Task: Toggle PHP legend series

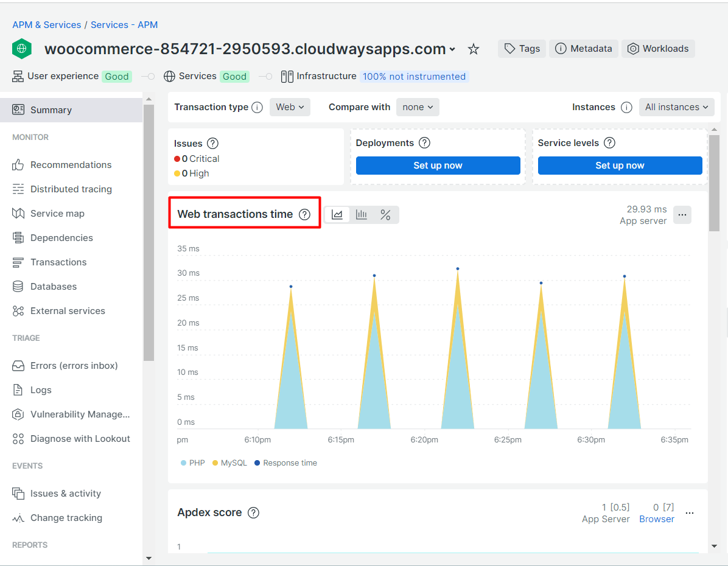Action: point(193,463)
